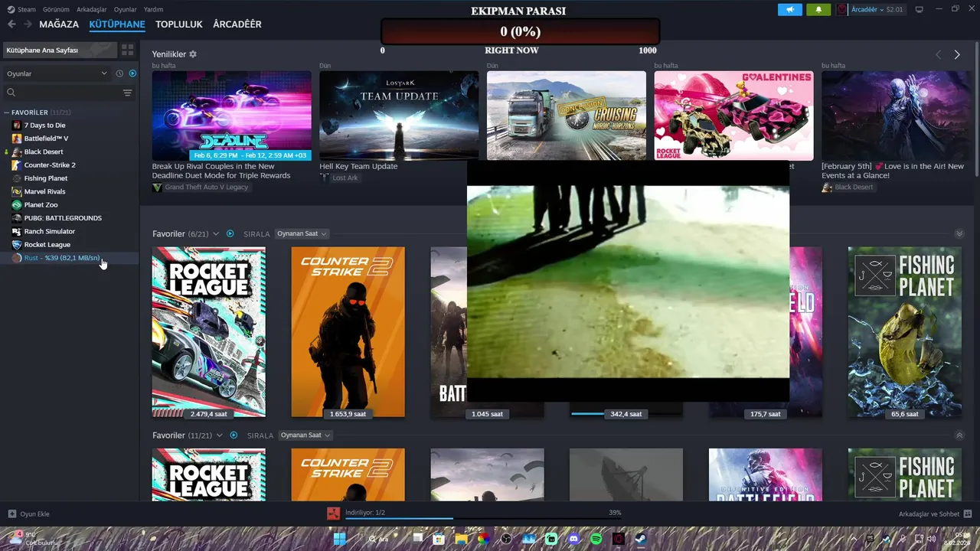The width and height of the screenshot is (980, 551).
Task: Click the Rocket League sidebar icon
Action: click(17, 244)
